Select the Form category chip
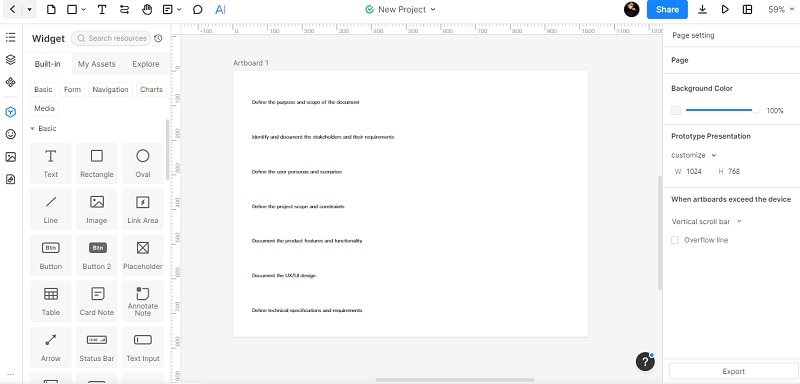800x384 pixels. [72, 89]
